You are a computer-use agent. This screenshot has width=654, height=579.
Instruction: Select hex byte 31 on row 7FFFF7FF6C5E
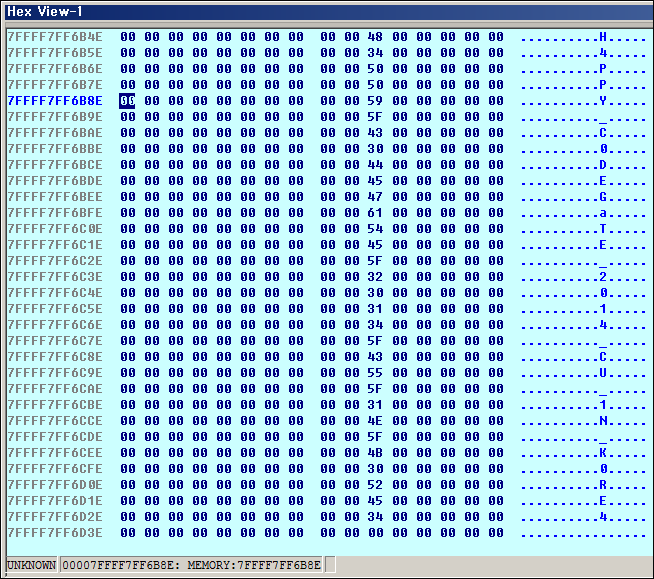pyautogui.click(x=375, y=309)
